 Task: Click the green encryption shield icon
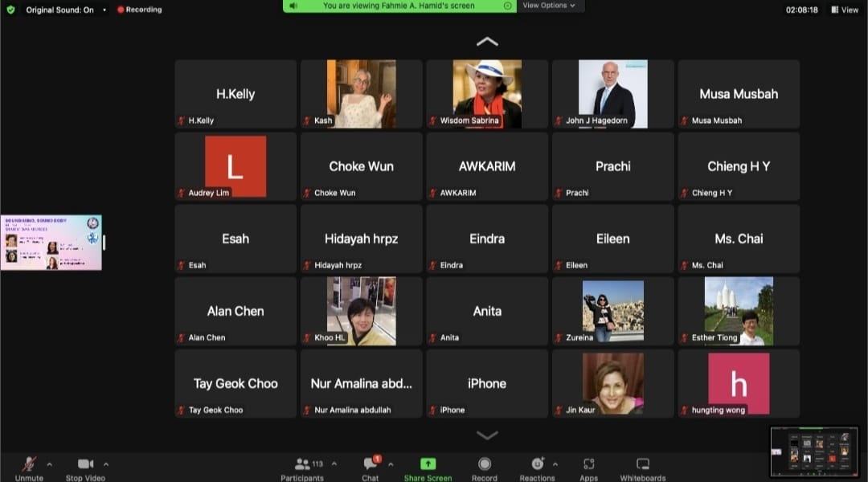point(10,10)
